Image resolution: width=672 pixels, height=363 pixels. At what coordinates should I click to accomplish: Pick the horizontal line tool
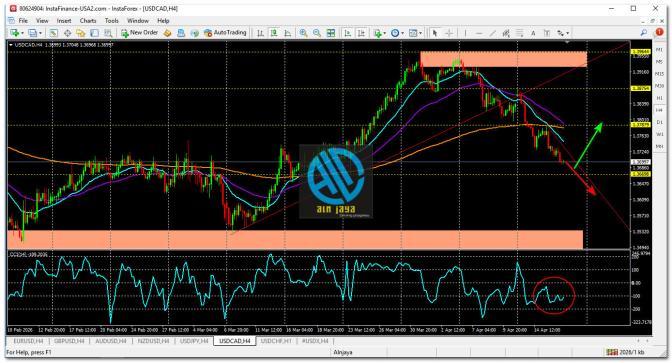tap(479, 33)
